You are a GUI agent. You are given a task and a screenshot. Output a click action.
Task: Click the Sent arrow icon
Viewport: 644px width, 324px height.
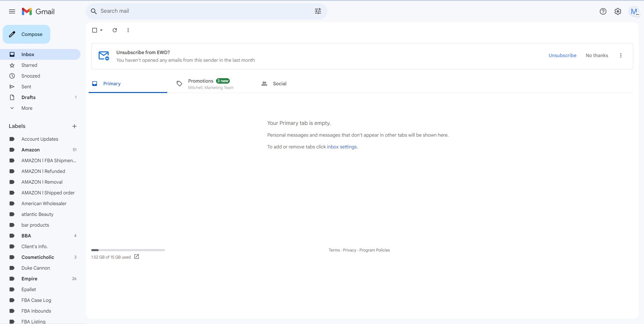12,87
